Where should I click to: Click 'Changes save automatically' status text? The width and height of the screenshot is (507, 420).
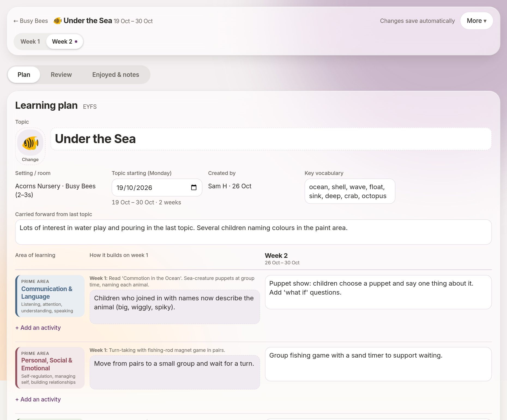click(x=417, y=21)
